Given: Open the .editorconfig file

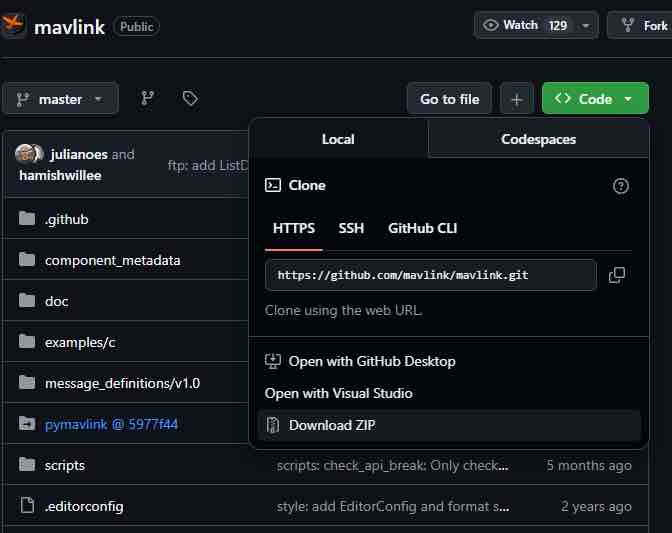Looking at the screenshot, I should point(84,506).
